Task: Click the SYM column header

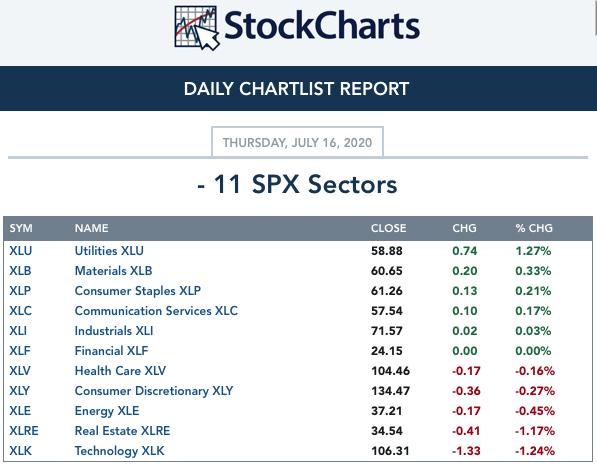Action: tap(21, 228)
